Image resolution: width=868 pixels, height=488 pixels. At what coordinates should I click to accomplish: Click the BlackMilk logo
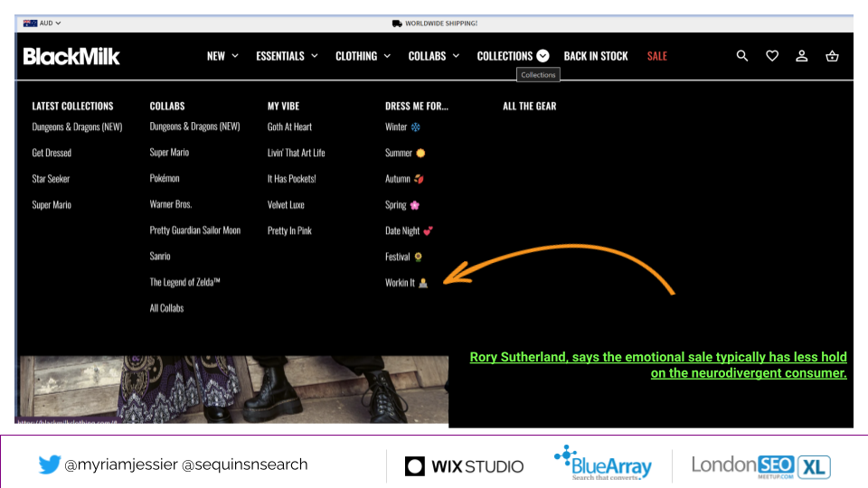point(71,56)
